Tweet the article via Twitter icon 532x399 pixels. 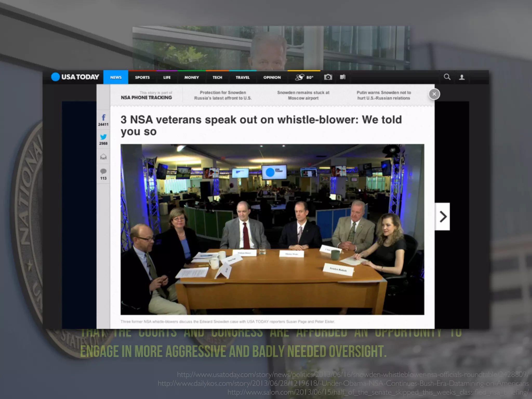tap(103, 137)
